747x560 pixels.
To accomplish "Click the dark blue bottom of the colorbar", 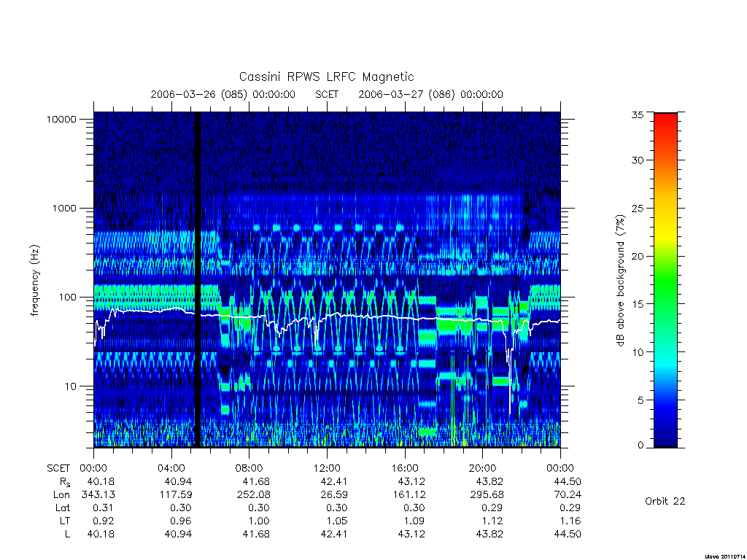I will point(665,437).
